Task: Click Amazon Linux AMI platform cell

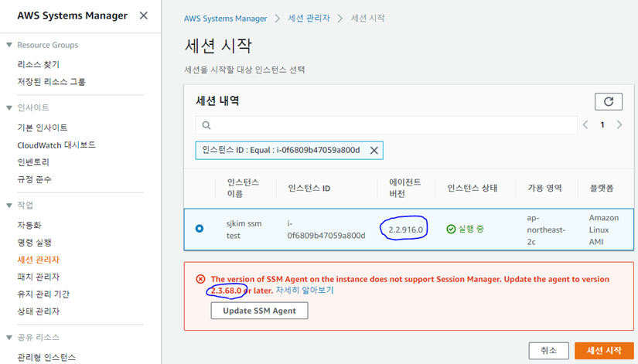Action: coord(604,230)
